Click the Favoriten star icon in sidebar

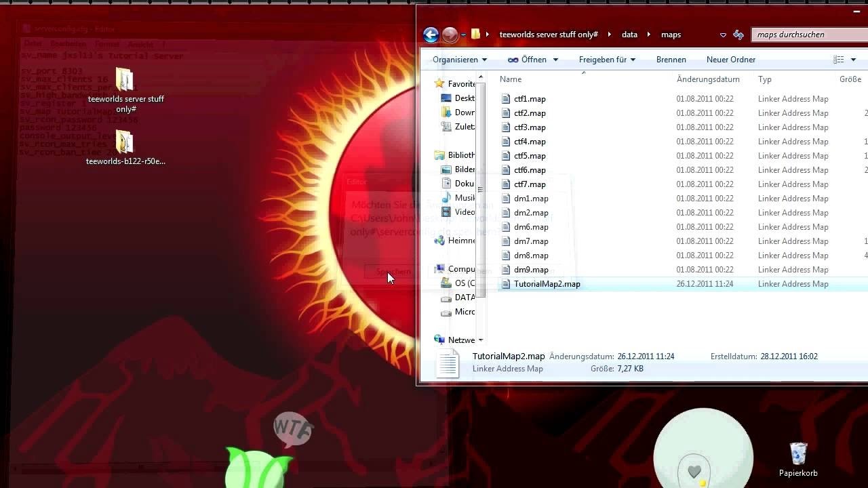point(439,84)
